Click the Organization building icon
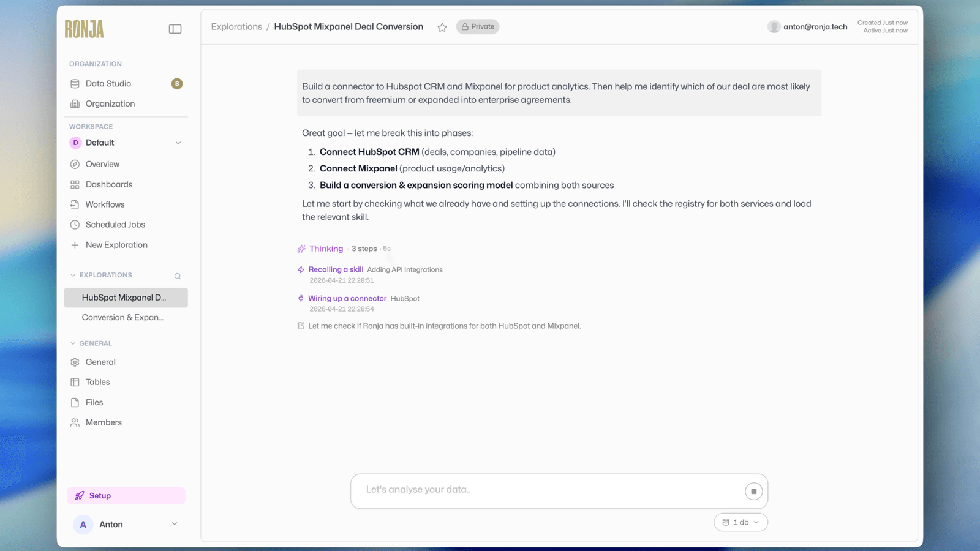Image resolution: width=980 pixels, height=551 pixels. pos(75,104)
